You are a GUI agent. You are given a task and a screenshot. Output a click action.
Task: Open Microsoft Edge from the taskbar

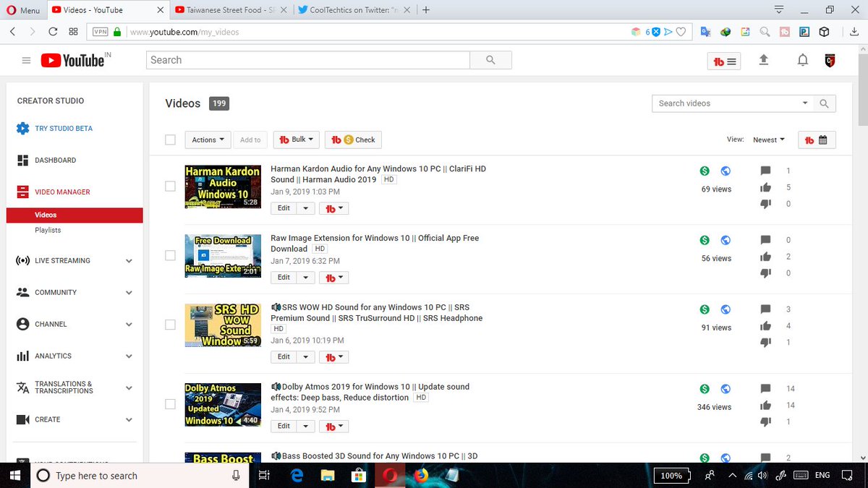pyautogui.click(x=296, y=475)
